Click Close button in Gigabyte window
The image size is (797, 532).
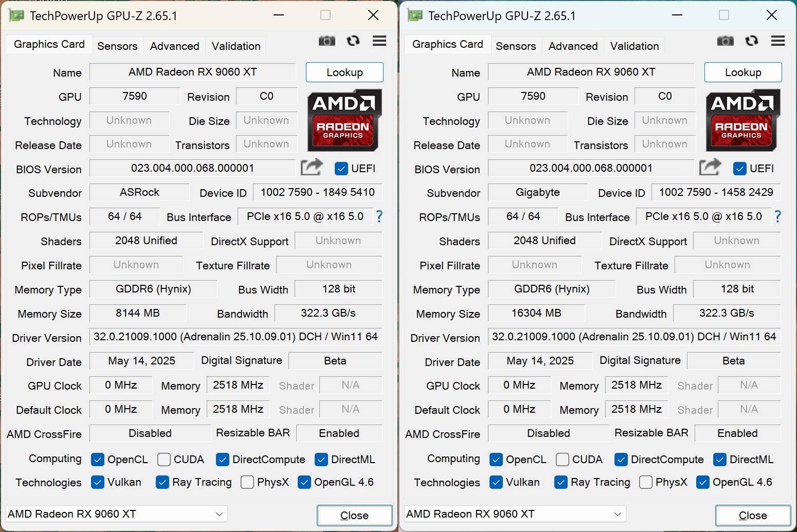[753, 516]
